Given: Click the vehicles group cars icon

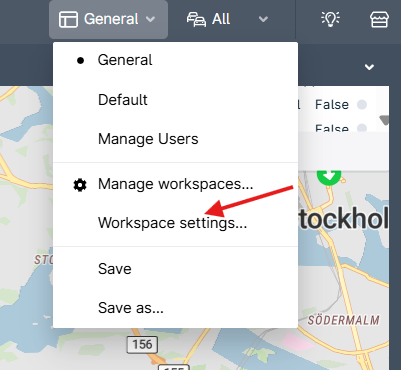Looking at the screenshot, I should (x=196, y=19).
